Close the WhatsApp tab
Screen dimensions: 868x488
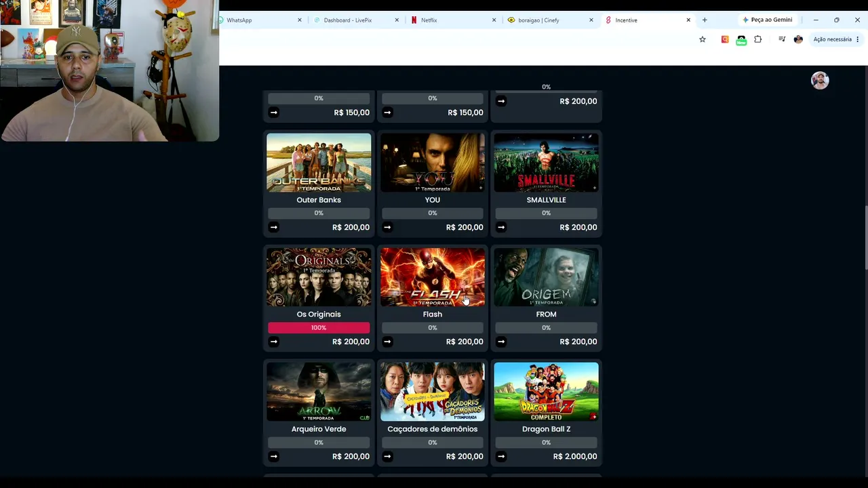(300, 20)
